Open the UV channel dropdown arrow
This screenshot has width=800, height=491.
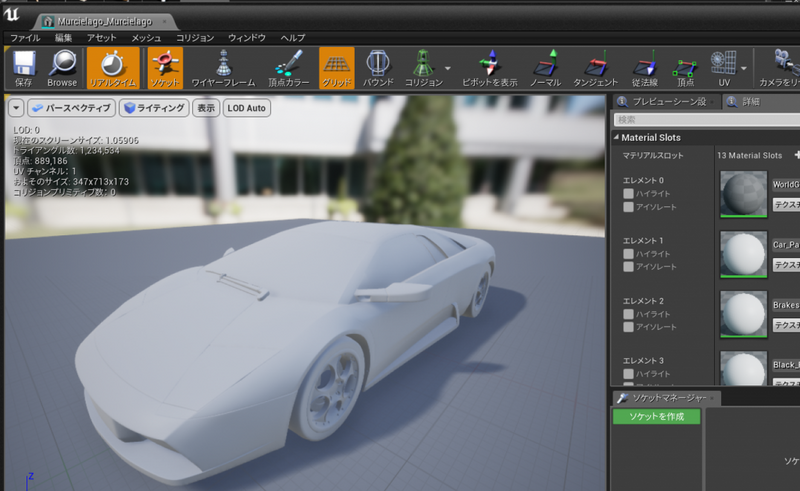coord(744,68)
